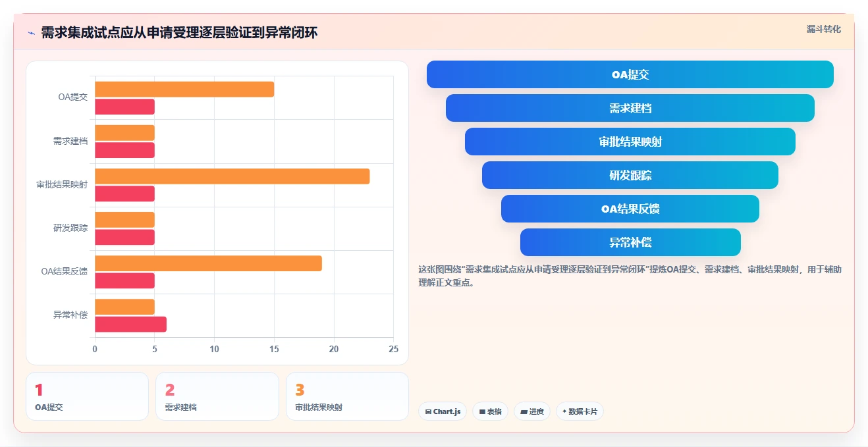Click the orange bar for OA提交
The height and width of the screenshot is (447, 868).
coord(184,90)
